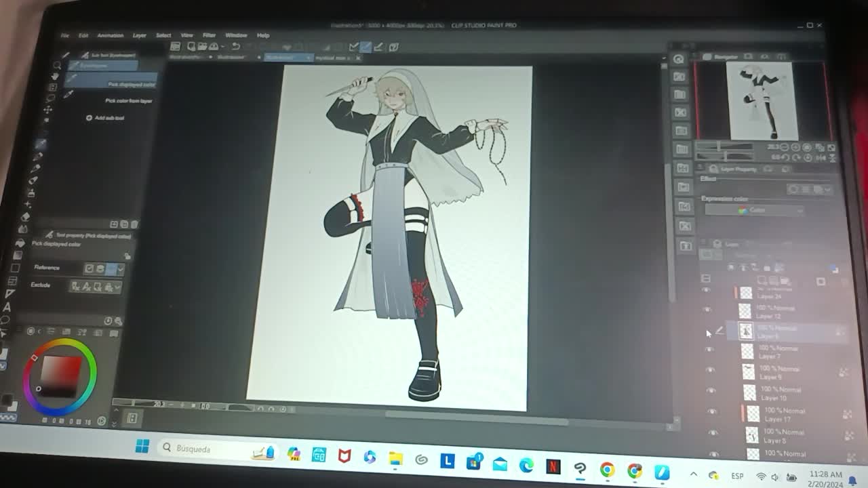The image size is (868, 488).
Task: Show hidden system tray icons
Action: coord(693,474)
